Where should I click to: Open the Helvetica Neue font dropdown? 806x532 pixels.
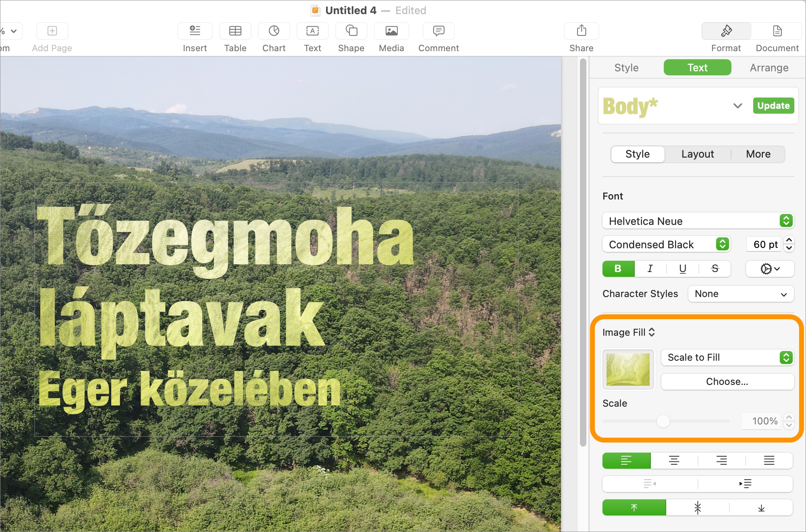click(x=698, y=221)
